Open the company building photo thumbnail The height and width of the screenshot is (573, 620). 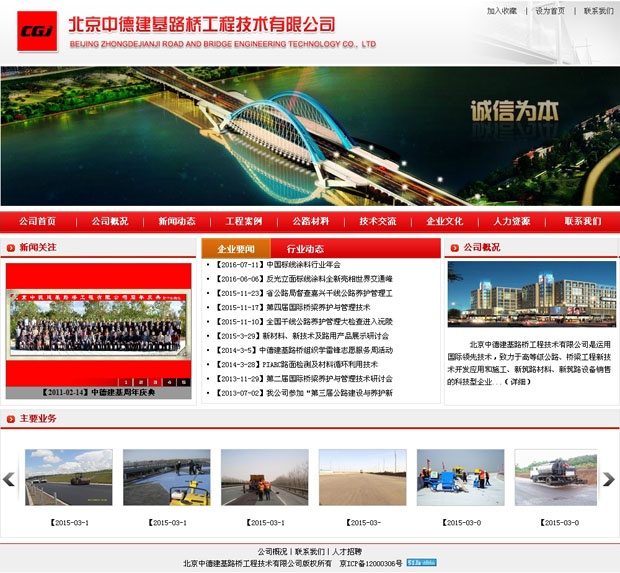[531, 294]
